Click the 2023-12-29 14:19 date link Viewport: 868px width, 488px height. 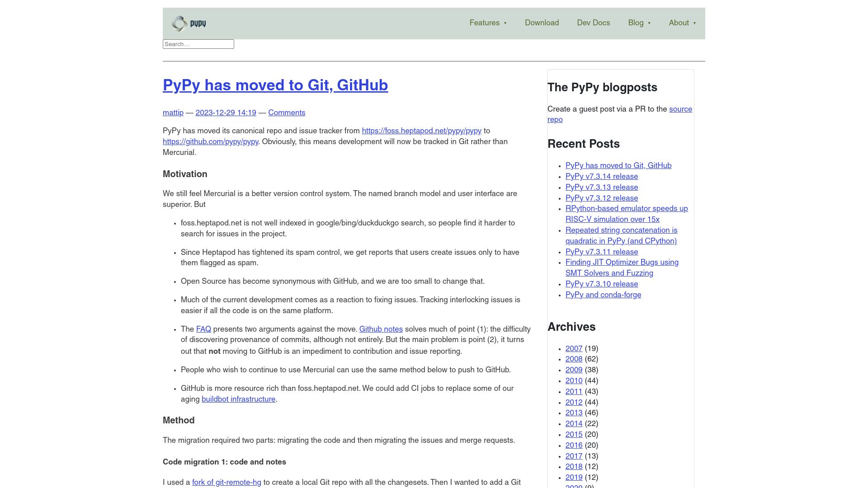click(226, 113)
